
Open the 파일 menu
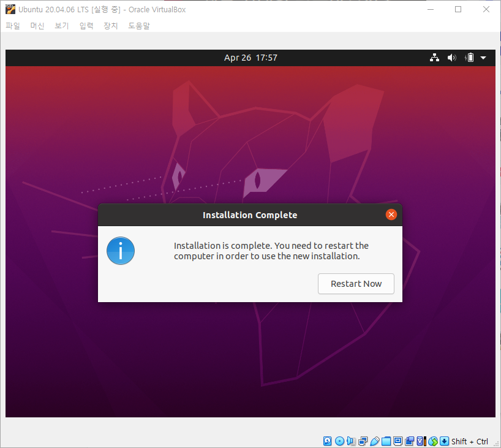13,26
